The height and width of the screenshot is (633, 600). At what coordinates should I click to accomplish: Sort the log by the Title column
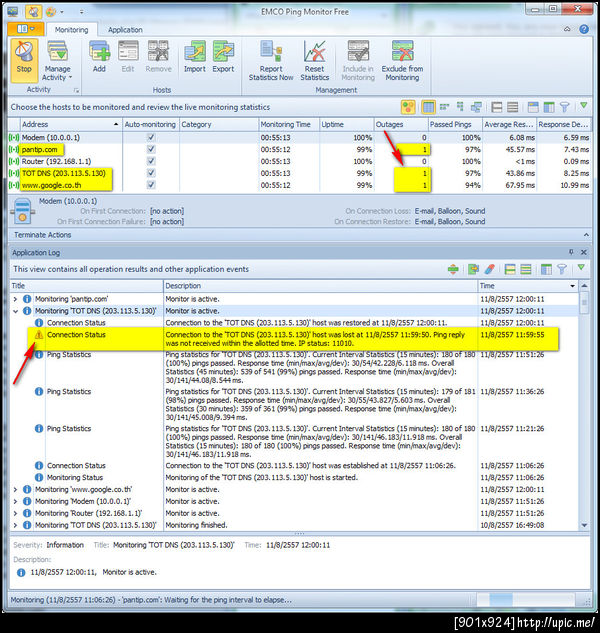(86, 286)
